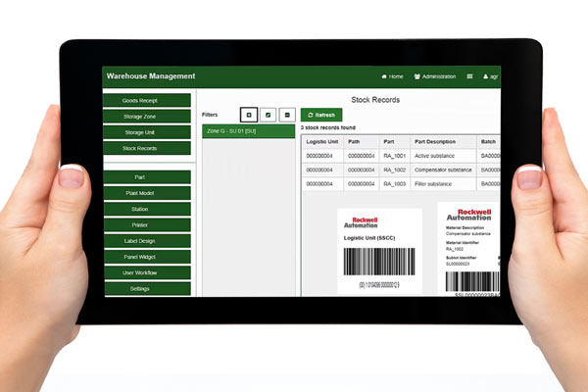Viewport: 588px width, 392px height.
Task: Open the Part sidebar button
Action: (147, 177)
